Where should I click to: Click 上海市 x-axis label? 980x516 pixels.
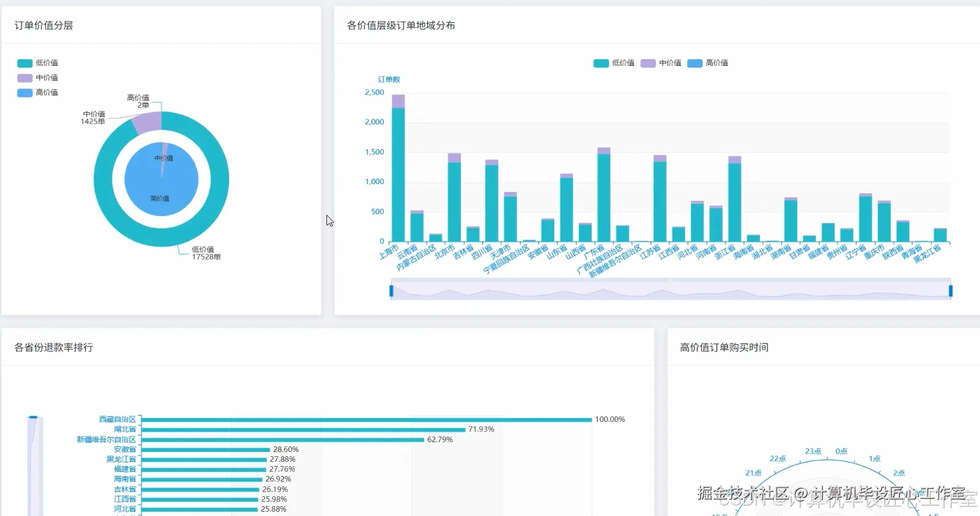coord(389,252)
